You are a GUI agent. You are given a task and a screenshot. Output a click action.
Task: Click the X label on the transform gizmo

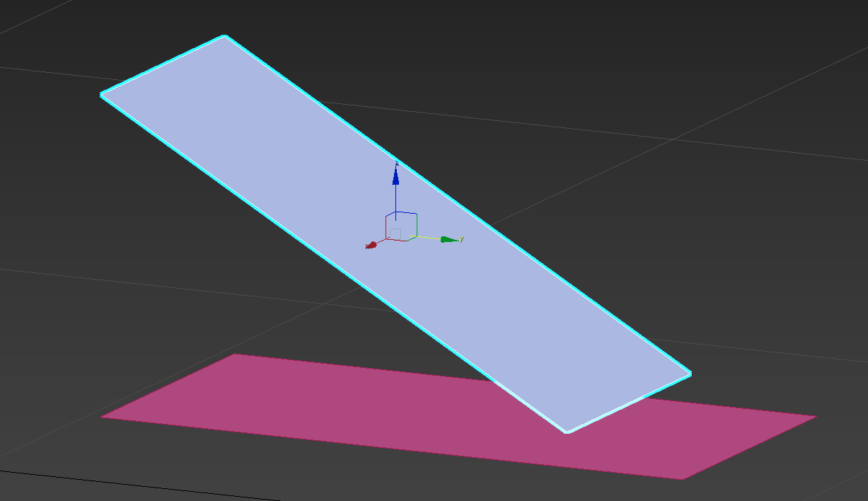(x=366, y=247)
